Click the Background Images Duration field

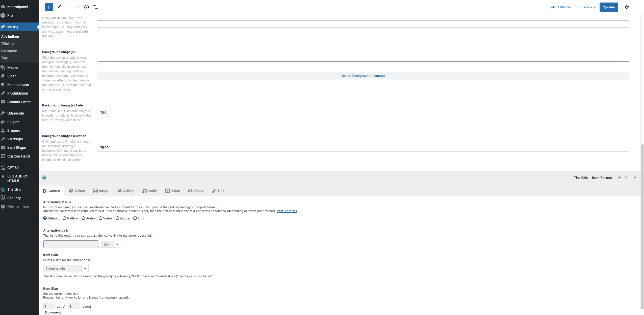coord(364,148)
